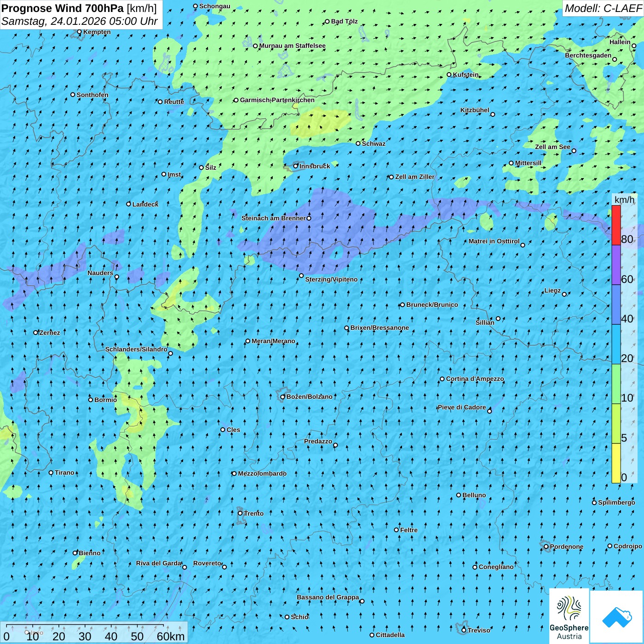Screen dimensions: 644x644
Task: Click the Bozen/Bolzano city label
Action: coord(309,397)
